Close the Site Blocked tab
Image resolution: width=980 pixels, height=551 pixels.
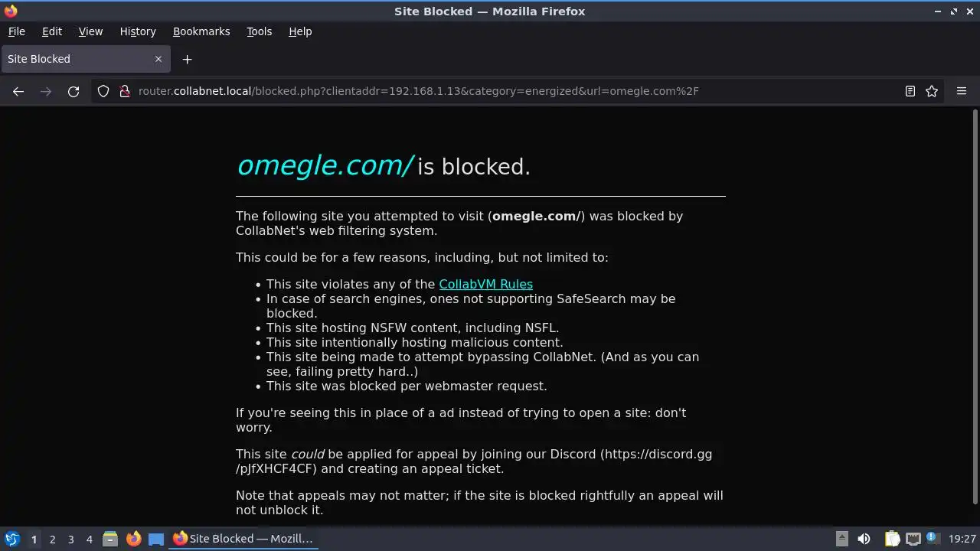click(x=158, y=59)
